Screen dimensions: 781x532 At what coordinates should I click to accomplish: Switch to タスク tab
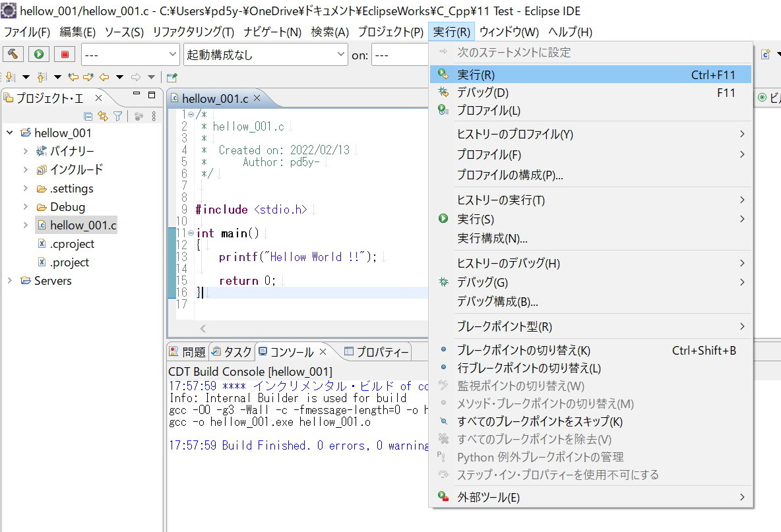coord(232,352)
